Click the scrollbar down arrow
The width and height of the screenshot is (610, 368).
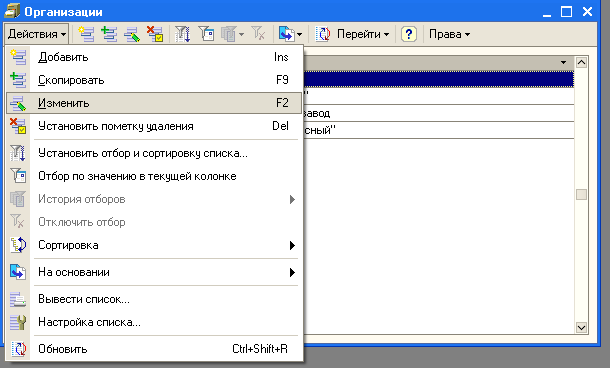point(581,328)
